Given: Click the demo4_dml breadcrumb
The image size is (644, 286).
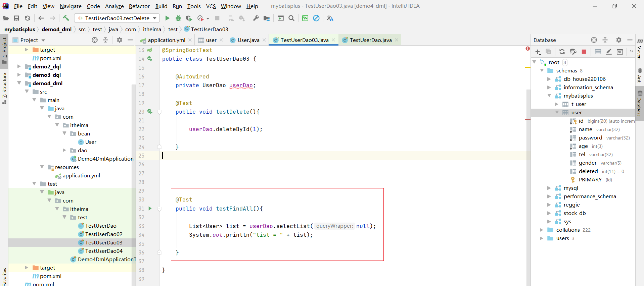Looking at the screenshot, I should [56, 30].
